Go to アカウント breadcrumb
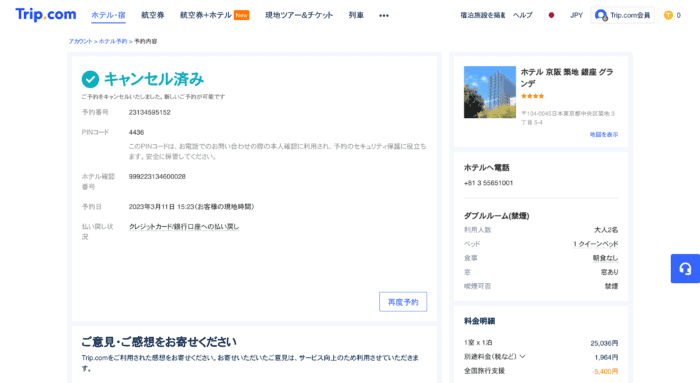This screenshot has width=700, height=383. [80, 41]
